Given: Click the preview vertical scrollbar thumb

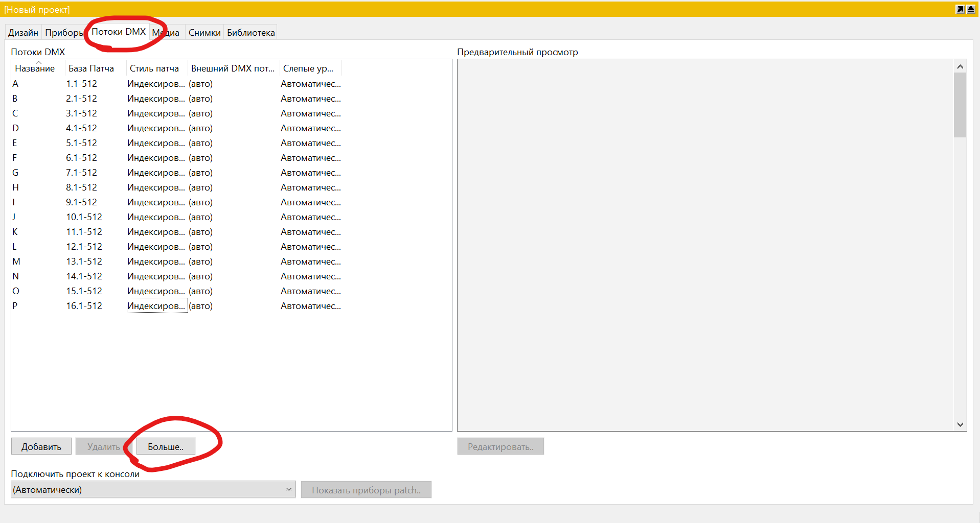Looking at the screenshot, I should [960, 105].
